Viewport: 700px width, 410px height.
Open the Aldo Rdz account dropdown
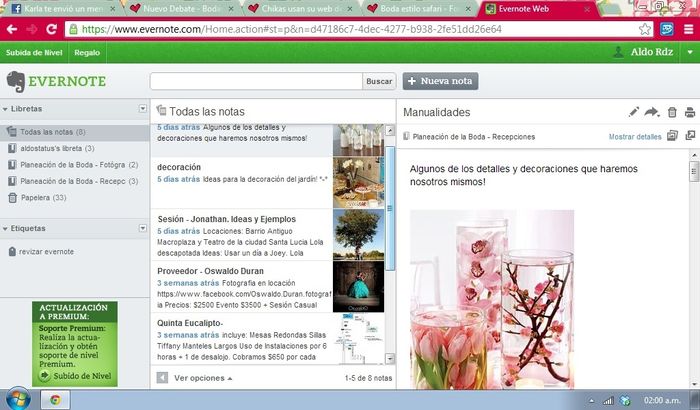(690, 52)
